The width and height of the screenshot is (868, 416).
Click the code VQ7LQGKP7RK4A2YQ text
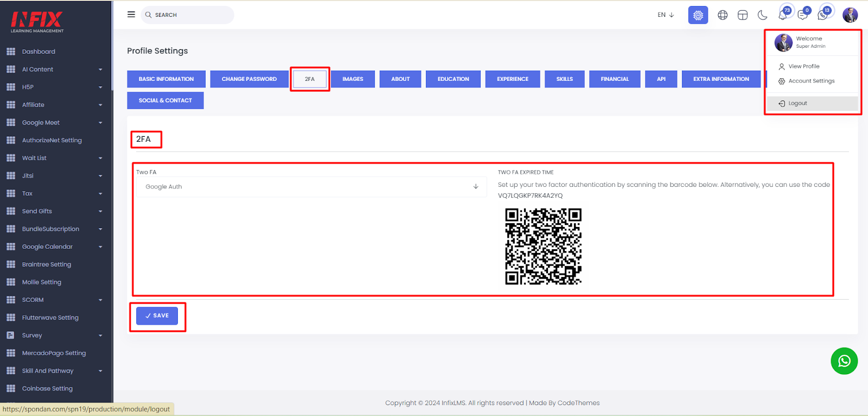(x=530, y=196)
